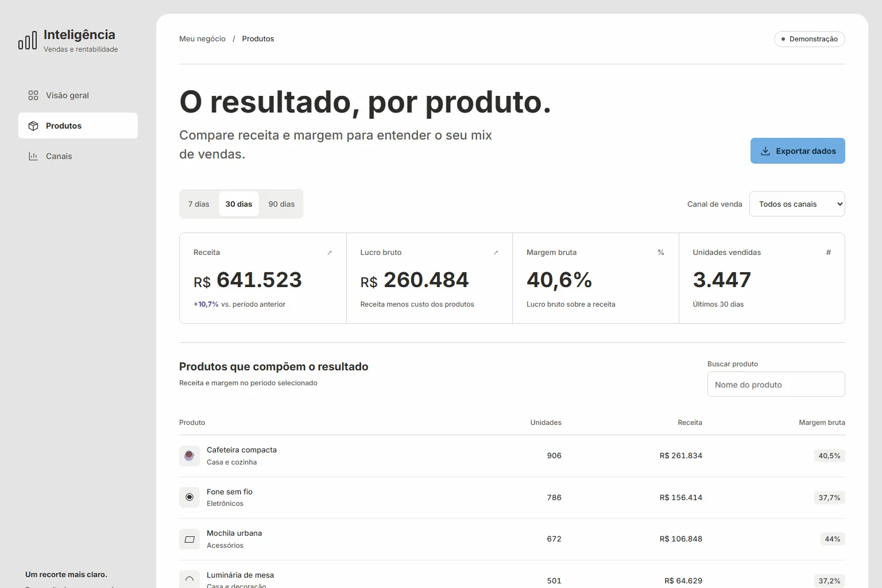Click the Eletrônicos category label
882x588 pixels.
tap(225, 504)
